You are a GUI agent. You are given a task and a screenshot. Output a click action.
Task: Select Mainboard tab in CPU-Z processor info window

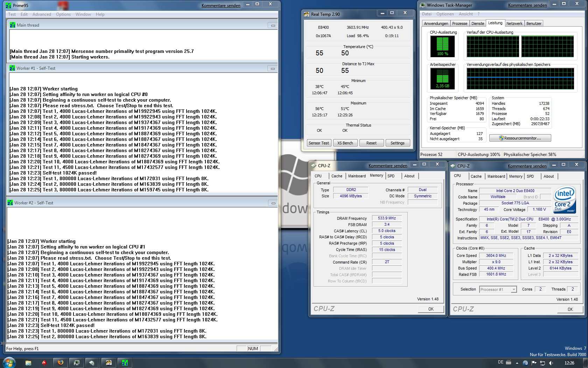pyautogui.click(x=496, y=176)
